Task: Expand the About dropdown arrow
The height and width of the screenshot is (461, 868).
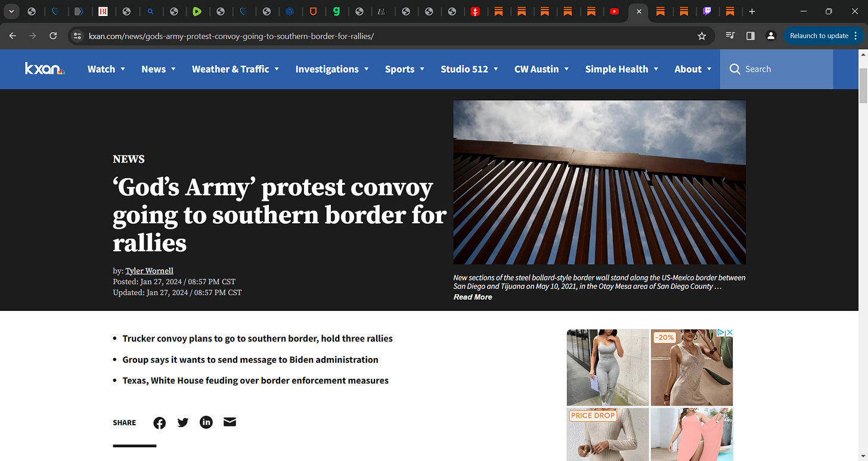Action: [709, 69]
